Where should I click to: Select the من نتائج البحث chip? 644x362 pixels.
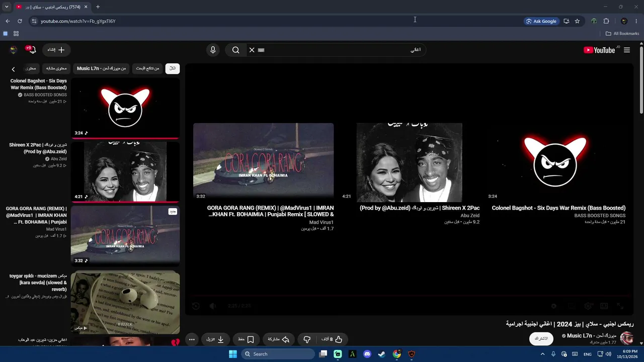coord(147,68)
